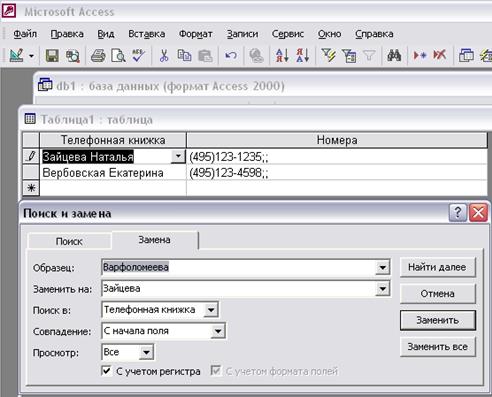Click the Microsoft Access title bar icon
The height and width of the screenshot is (397, 492).
click(x=9, y=11)
